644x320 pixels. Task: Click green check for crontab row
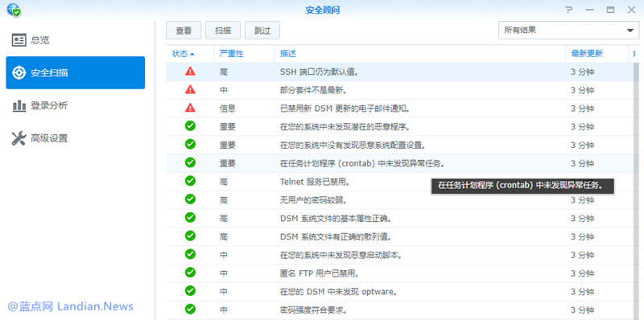(x=190, y=162)
